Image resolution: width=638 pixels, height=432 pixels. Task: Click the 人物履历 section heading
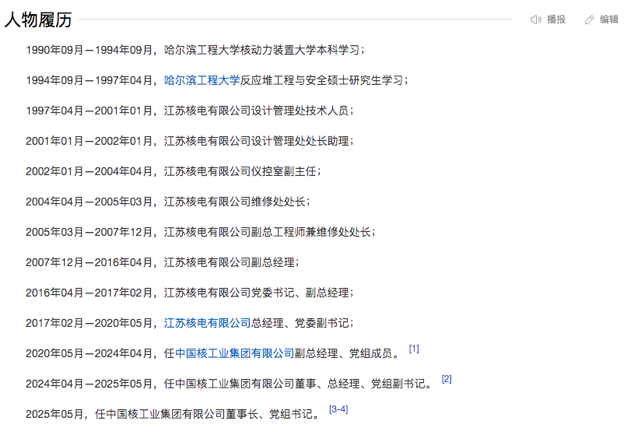coord(38,20)
